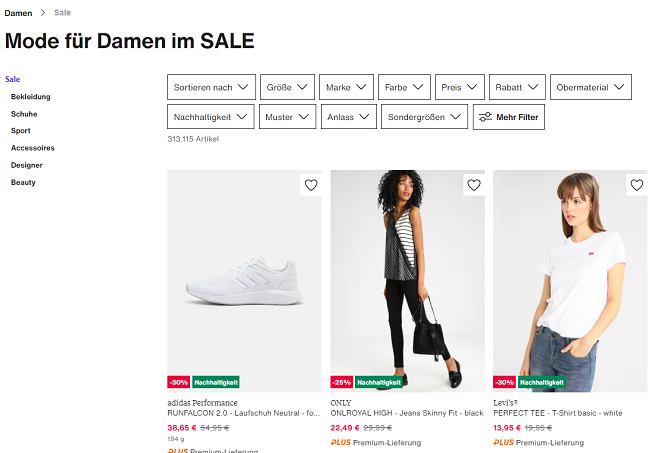Add Levi's Perfect Tee to wishlist heart
The width and height of the screenshot is (670, 453).
pyautogui.click(x=636, y=185)
